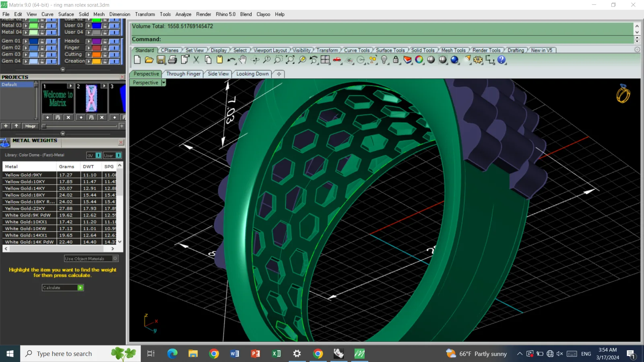
Task: Toggle the User library switch in Metal Weights
Action: coord(118,155)
